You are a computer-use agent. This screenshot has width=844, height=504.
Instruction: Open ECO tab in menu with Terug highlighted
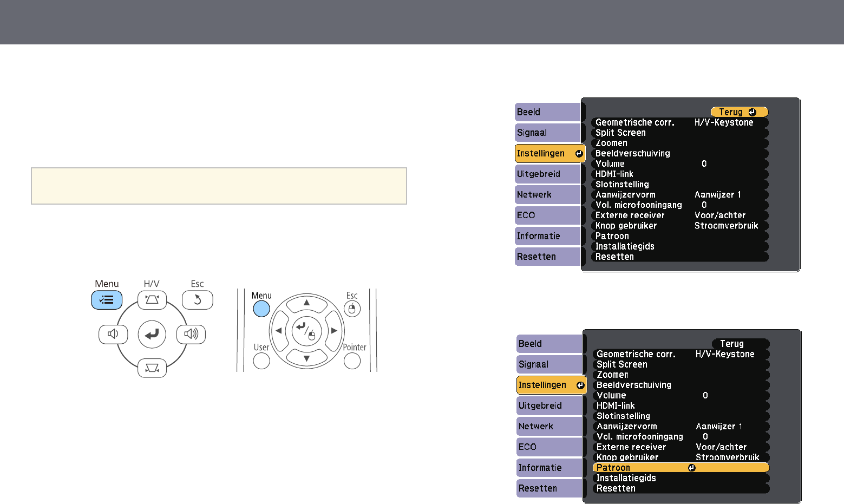point(548,215)
